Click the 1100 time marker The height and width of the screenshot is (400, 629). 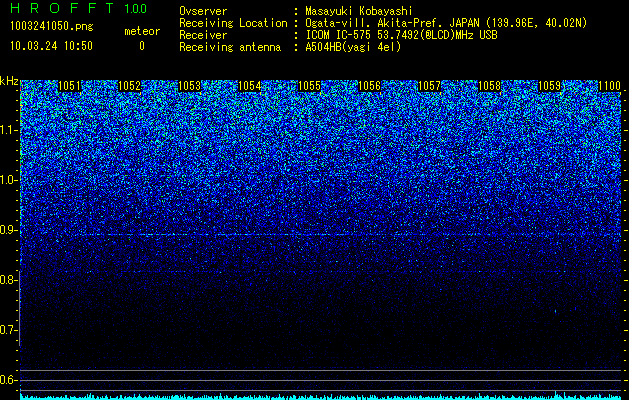(609, 86)
